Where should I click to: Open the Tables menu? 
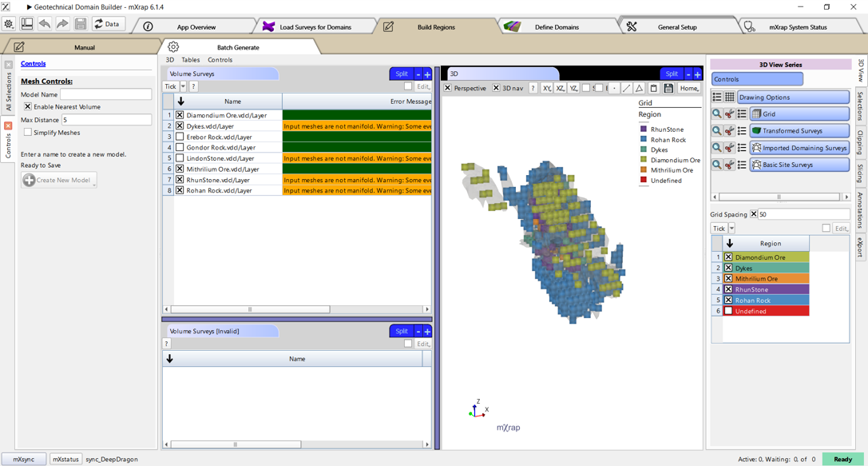tap(190, 60)
